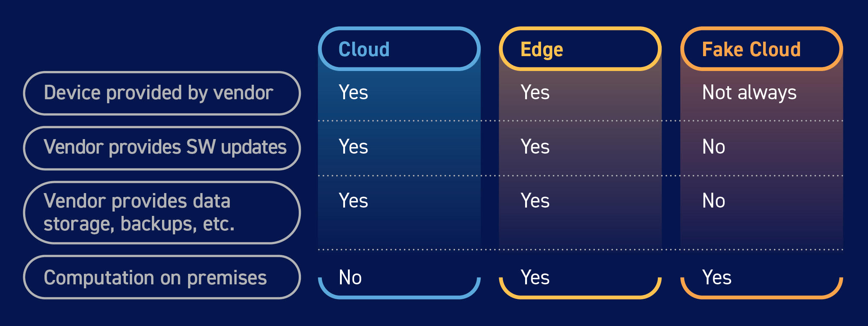Viewport: 868px width, 326px height.
Task: Click the Device provided by vendor label
Action: 162,93
